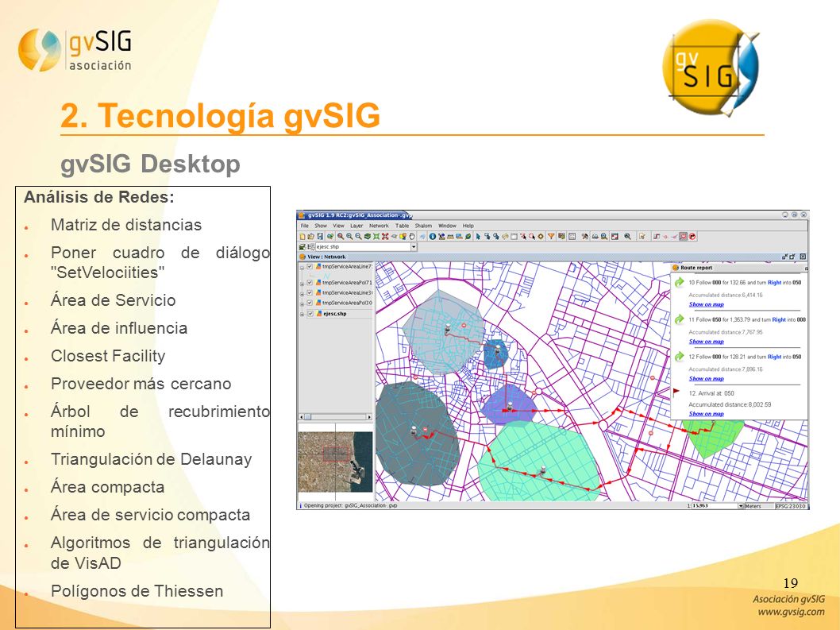840x630 pixels.
Task: Open the Table menu
Action: pos(402,226)
